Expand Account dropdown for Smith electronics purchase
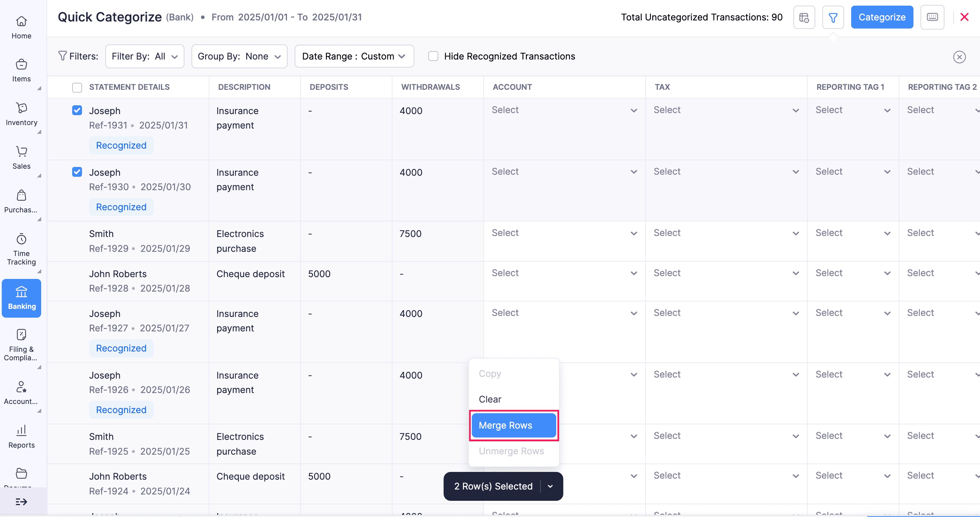The height and width of the screenshot is (517, 980). (633, 233)
